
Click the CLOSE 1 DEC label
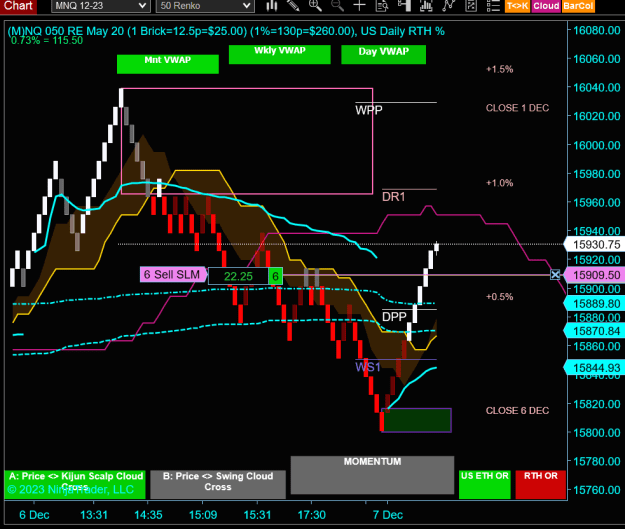point(517,108)
